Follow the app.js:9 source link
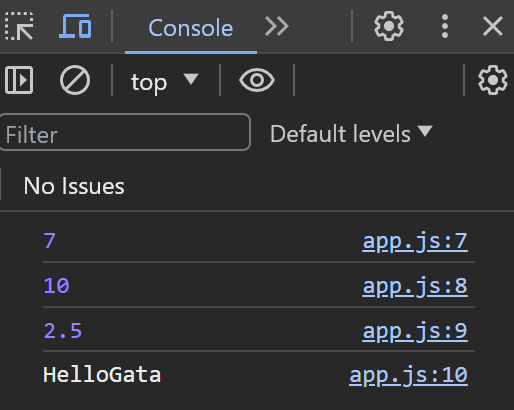The height and width of the screenshot is (410, 514). coord(415,331)
